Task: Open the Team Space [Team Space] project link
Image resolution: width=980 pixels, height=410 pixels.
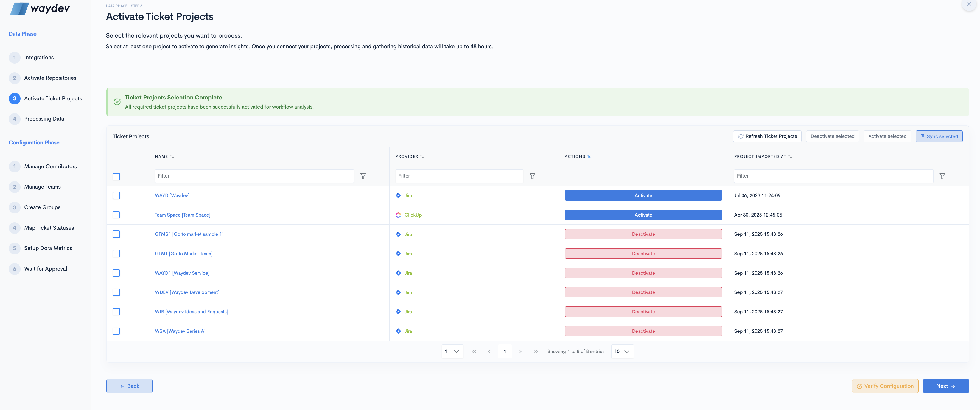Action: click(x=182, y=215)
